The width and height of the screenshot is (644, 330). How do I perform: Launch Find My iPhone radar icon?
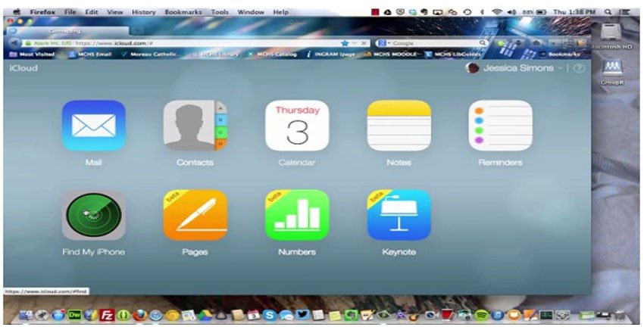point(94,215)
